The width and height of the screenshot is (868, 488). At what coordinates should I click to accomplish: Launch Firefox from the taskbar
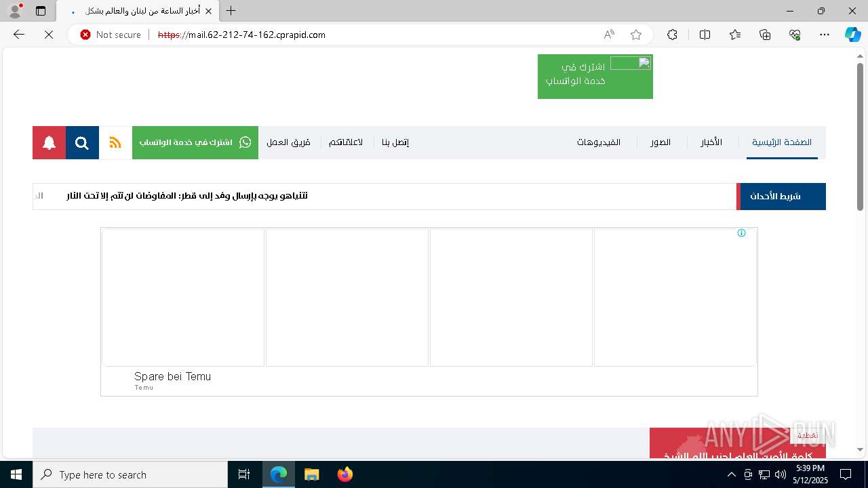[x=344, y=474]
